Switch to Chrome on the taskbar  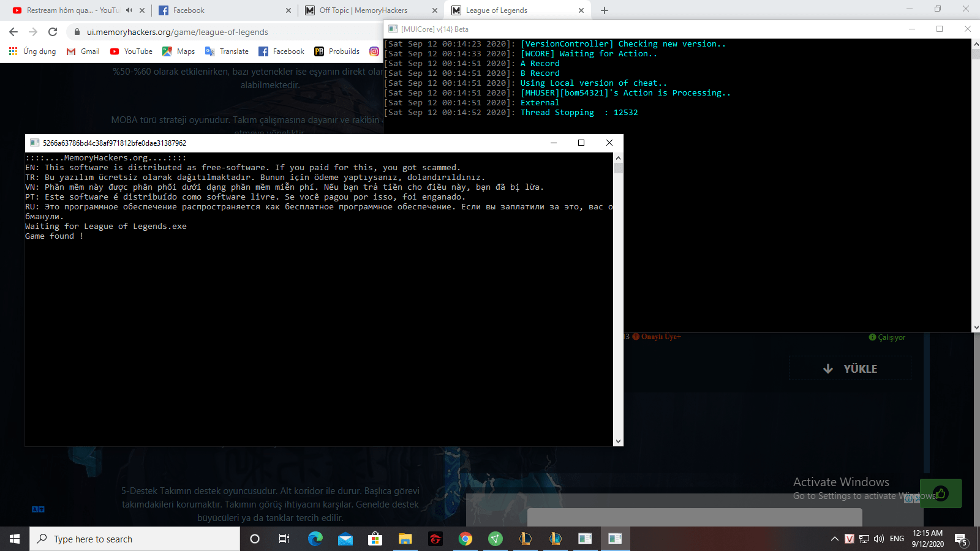tap(466, 539)
